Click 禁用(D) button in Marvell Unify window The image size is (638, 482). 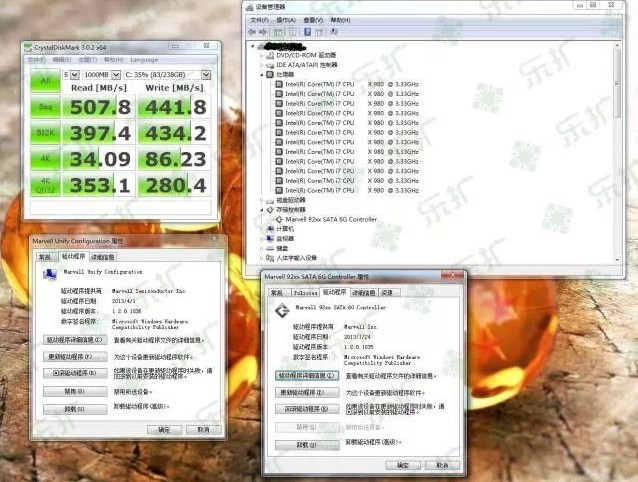point(75,391)
